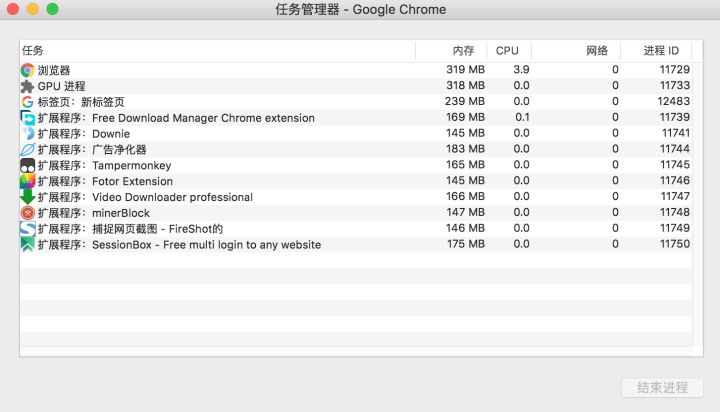Select the 浏览器 task row
This screenshot has height=412, width=720.
click(356, 70)
